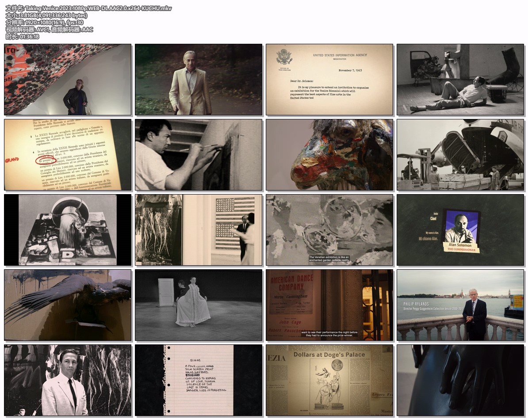
Task: Open thumbnail of man reclining on studio floor
Action: 460,80
